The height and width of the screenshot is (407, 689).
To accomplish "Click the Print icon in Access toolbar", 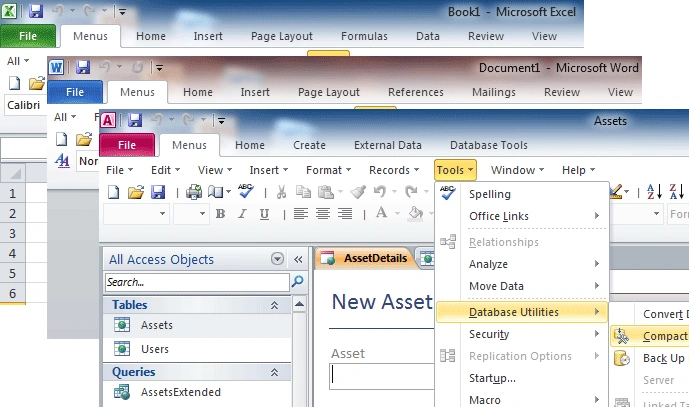I will [x=194, y=192].
